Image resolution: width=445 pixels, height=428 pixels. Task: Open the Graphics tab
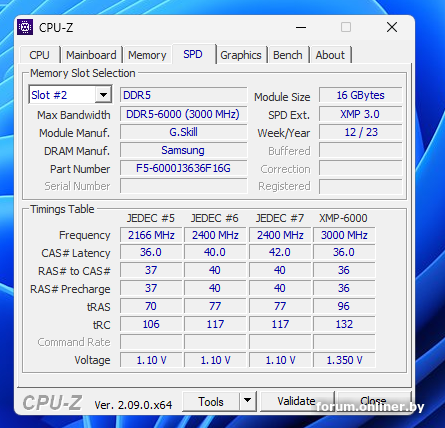point(241,55)
